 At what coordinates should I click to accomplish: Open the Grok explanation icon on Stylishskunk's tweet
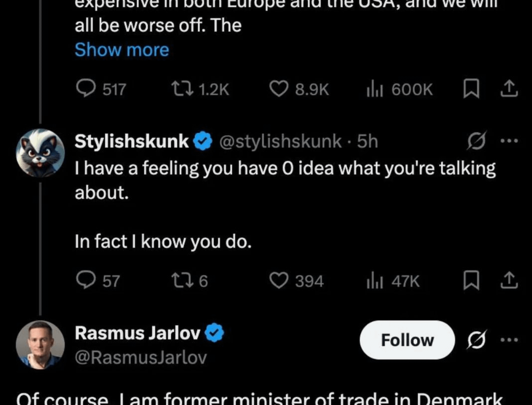click(x=477, y=141)
